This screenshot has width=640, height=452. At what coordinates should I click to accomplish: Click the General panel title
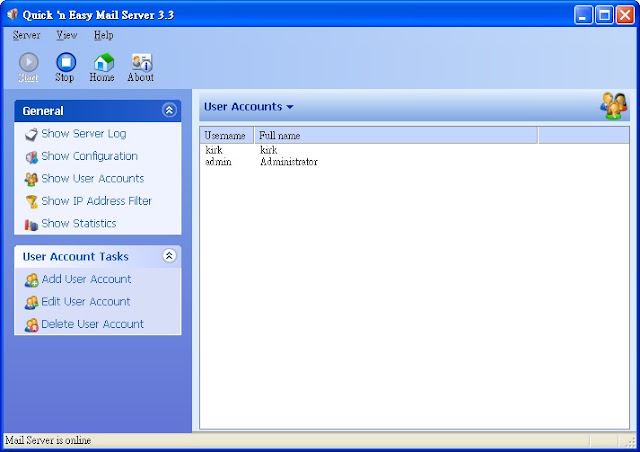43,111
